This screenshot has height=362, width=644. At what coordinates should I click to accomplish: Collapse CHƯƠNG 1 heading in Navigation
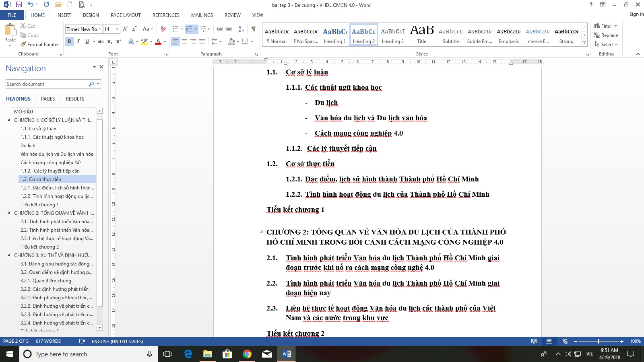point(9,120)
